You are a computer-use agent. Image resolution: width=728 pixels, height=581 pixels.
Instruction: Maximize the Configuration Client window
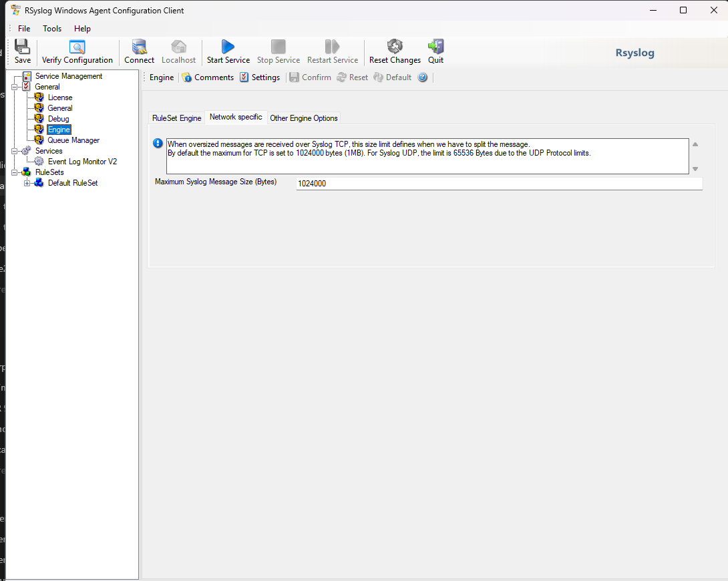click(x=683, y=10)
